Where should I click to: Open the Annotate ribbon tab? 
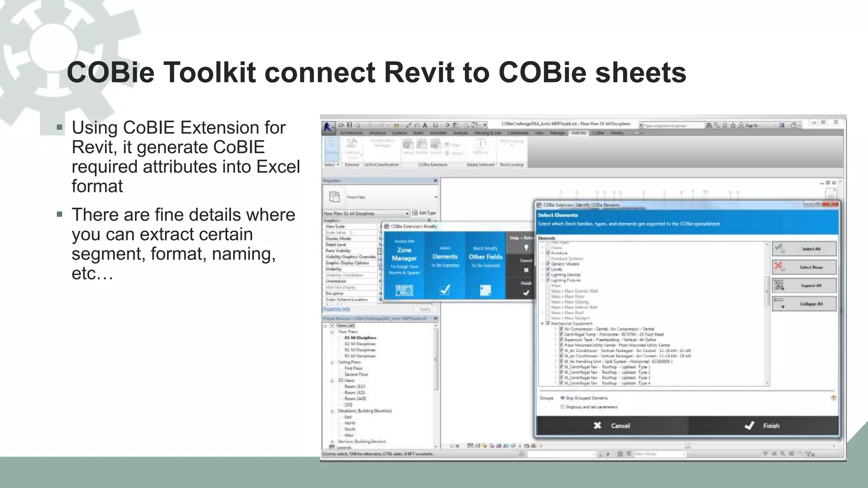pos(438,133)
